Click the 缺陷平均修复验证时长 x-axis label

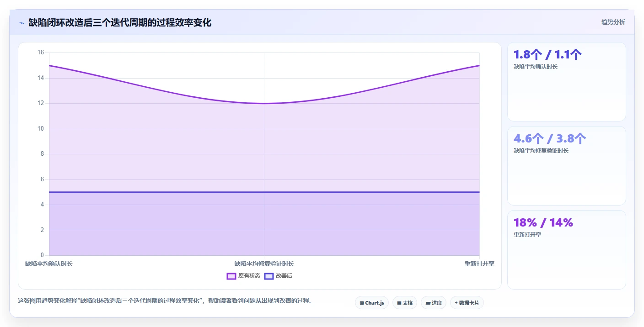click(264, 264)
